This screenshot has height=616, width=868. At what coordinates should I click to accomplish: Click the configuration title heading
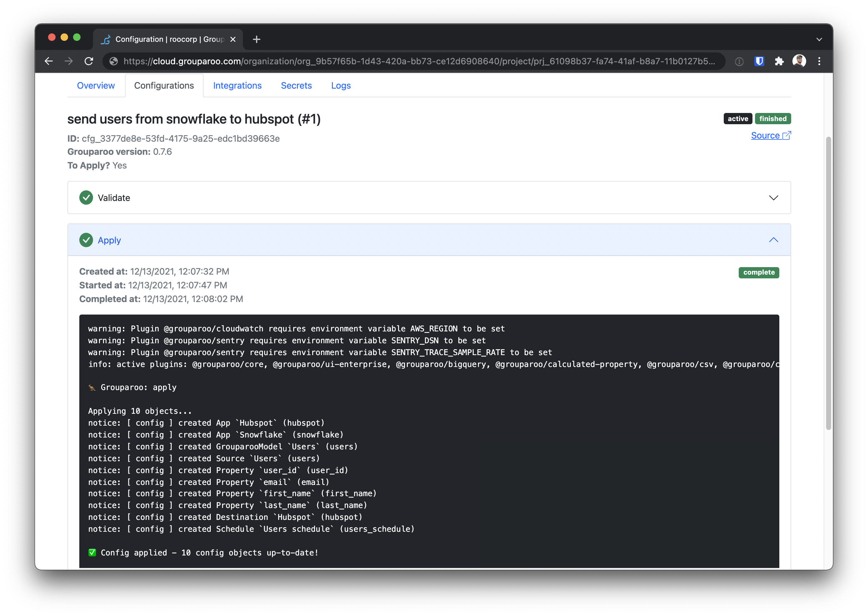click(x=194, y=119)
